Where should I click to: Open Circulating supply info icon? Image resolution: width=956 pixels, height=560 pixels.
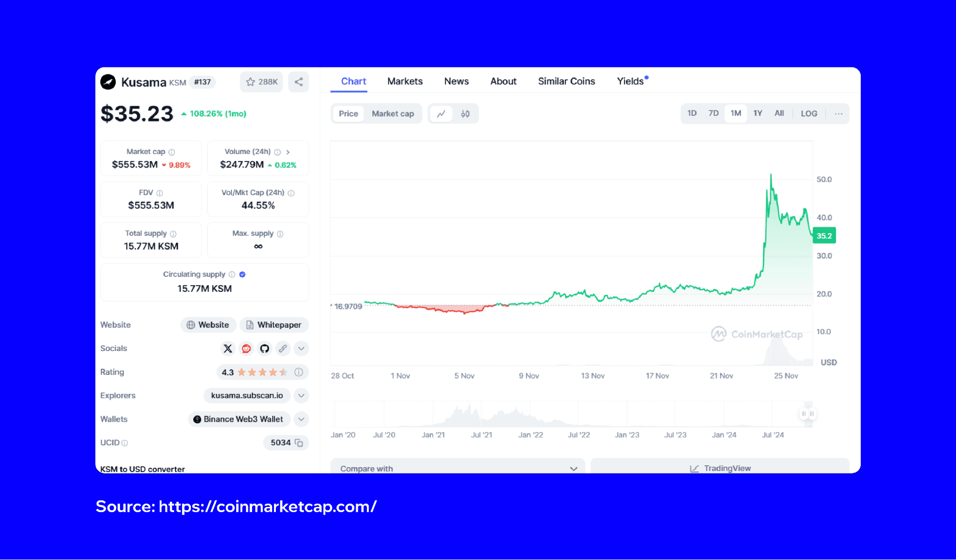click(x=232, y=275)
